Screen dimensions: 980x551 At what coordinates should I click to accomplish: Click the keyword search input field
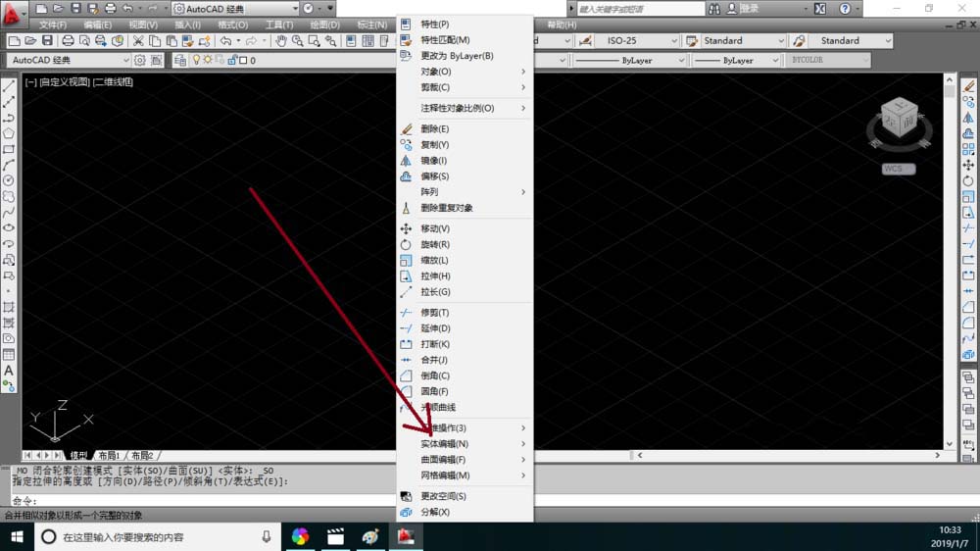tap(641, 9)
